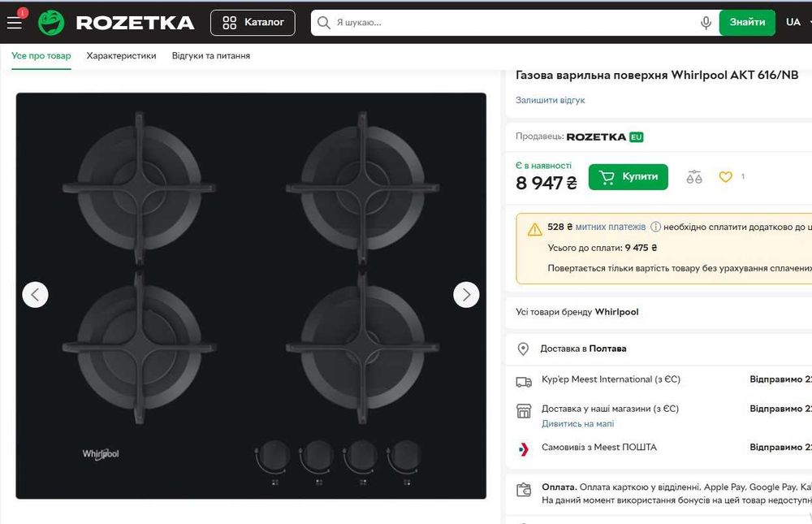Screen dimensions: 812x524
Task: Open 'Відгуки та питання' tab
Action: pos(211,56)
